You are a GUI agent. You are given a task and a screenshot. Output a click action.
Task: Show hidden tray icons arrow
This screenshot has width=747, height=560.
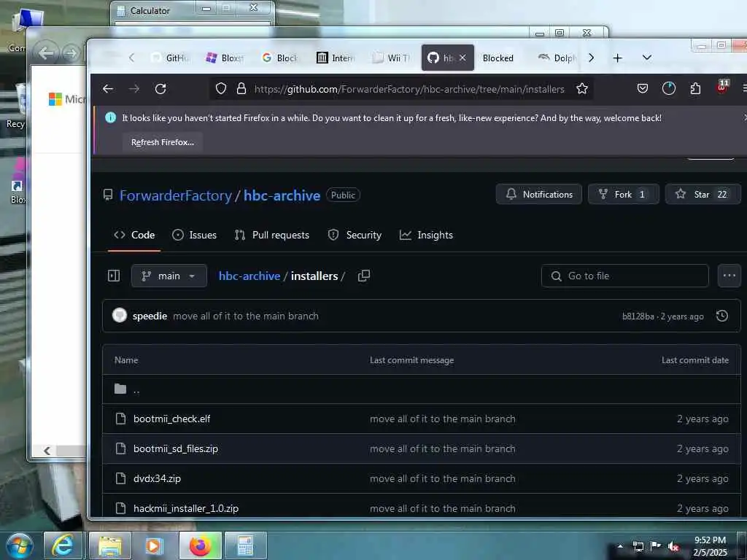(x=620, y=547)
